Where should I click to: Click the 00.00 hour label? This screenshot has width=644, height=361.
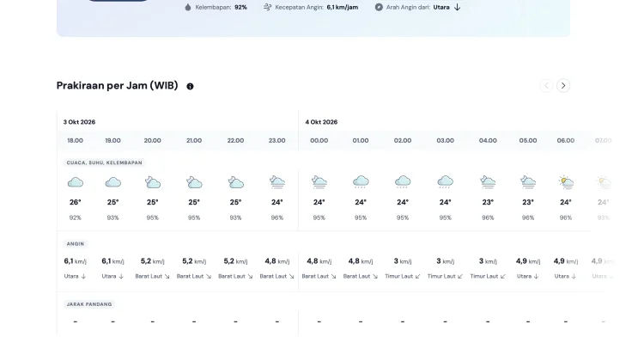pyautogui.click(x=319, y=141)
